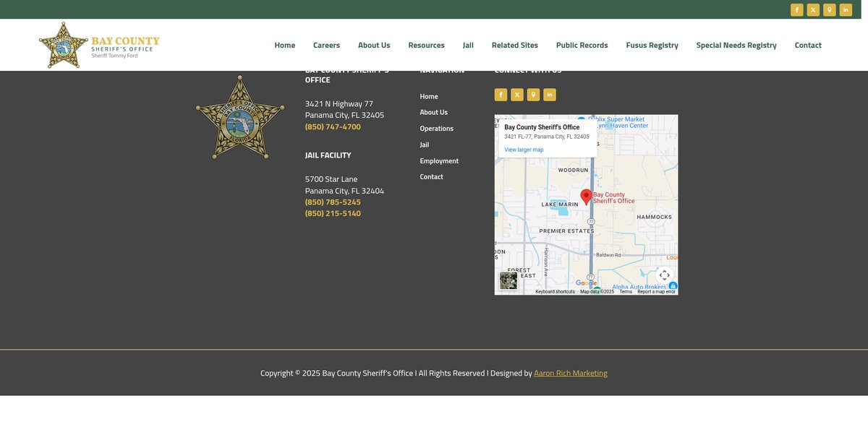Call (850) 785-5245 phone link
The image size is (868, 448).
click(333, 202)
